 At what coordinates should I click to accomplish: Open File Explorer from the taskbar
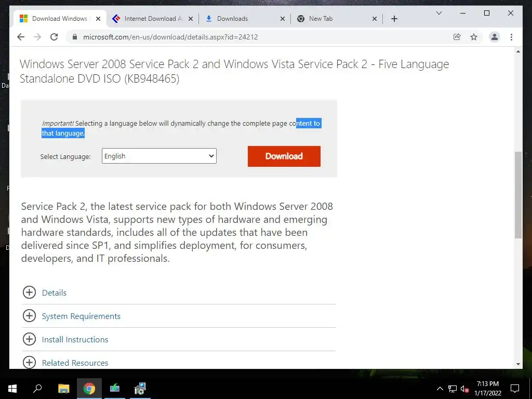coord(63,389)
